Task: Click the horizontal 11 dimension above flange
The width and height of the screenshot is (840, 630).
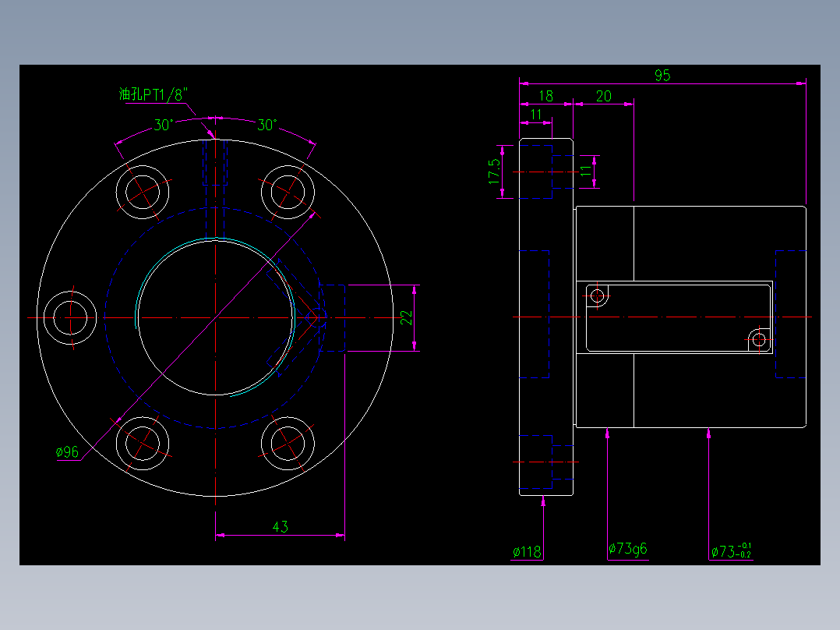Action: [536, 114]
